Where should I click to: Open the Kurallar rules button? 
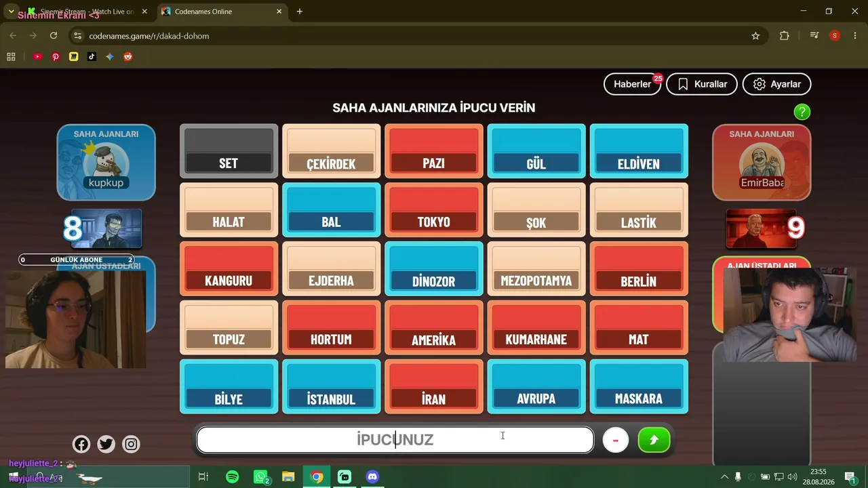pos(702,84)
